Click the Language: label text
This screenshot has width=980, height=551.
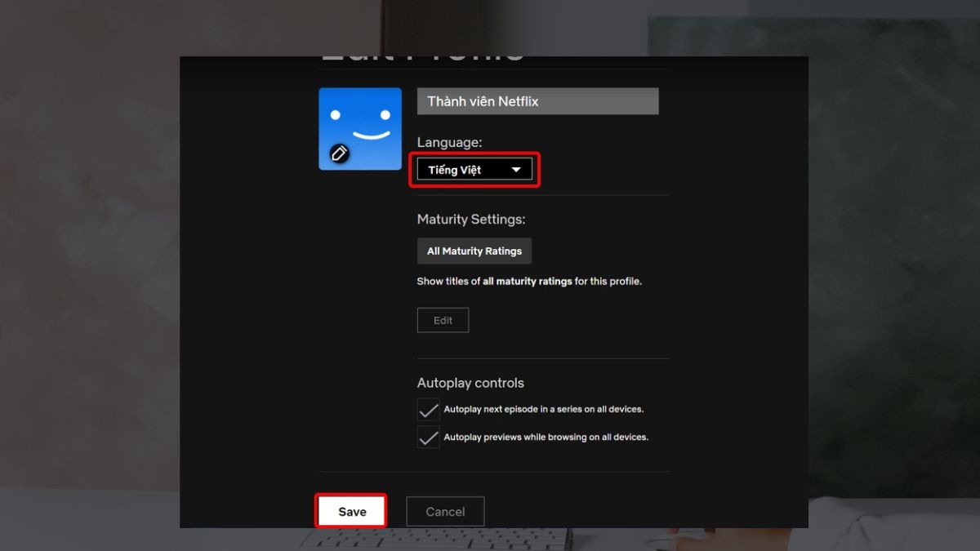pyautogui.click(x=449, y=142)
